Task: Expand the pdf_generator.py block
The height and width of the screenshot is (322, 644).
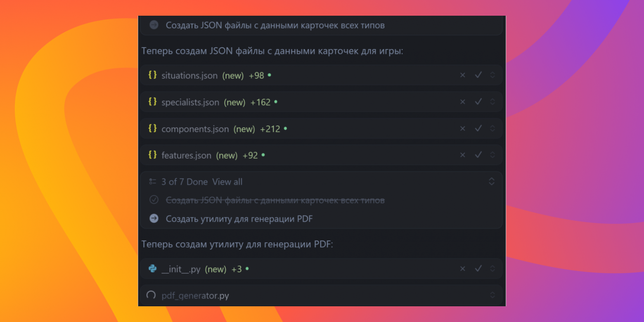Action: point(492,295)
